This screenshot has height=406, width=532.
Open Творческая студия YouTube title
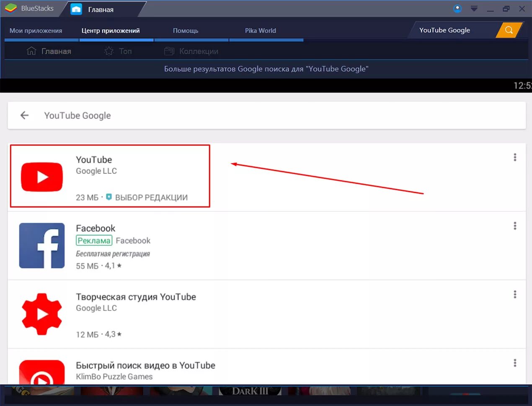136,297
